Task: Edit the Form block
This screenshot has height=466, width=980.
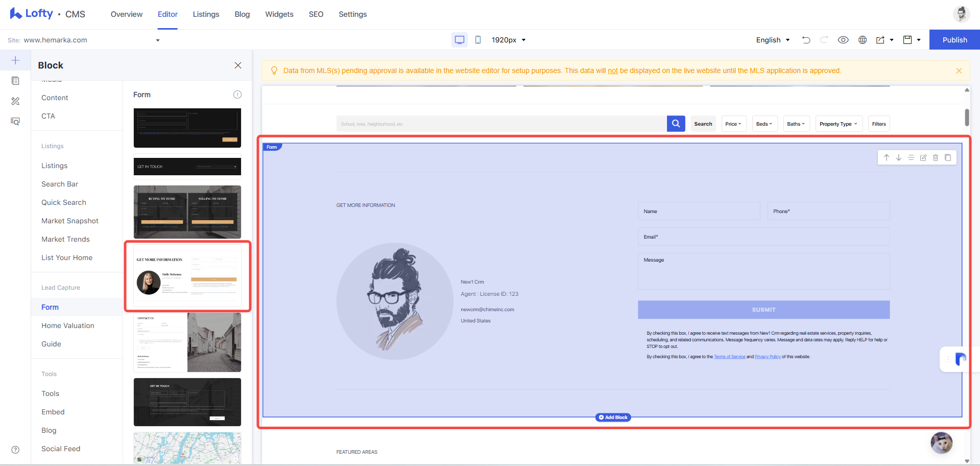Action: tap(923, 158)
